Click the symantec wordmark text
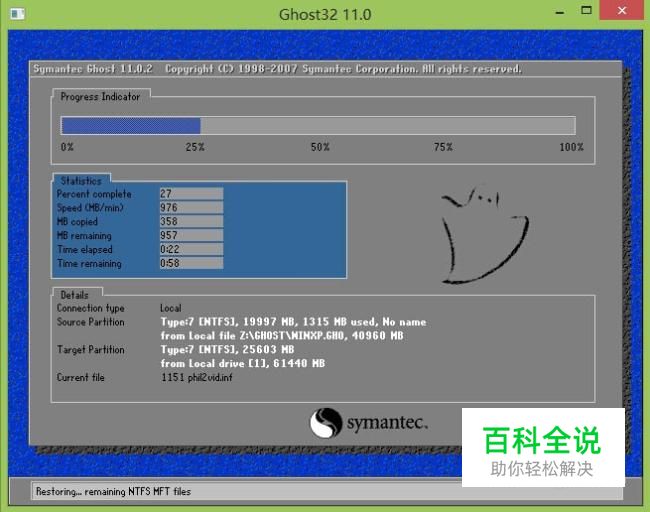The image size is (650, 512). [387, 423]
